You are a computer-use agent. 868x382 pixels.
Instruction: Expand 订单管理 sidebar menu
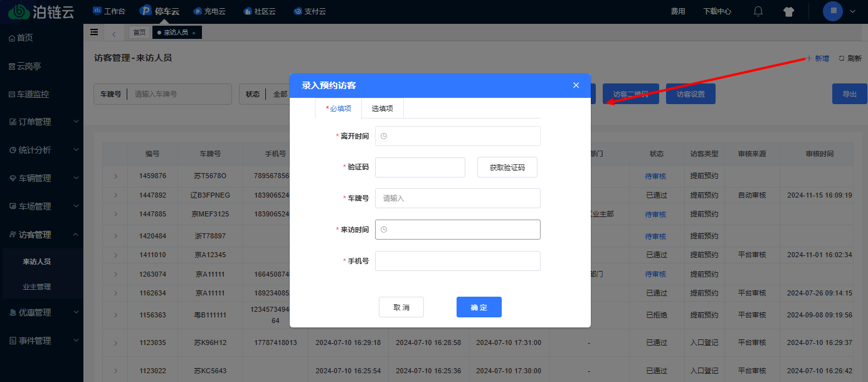click(x=41, y=122)
